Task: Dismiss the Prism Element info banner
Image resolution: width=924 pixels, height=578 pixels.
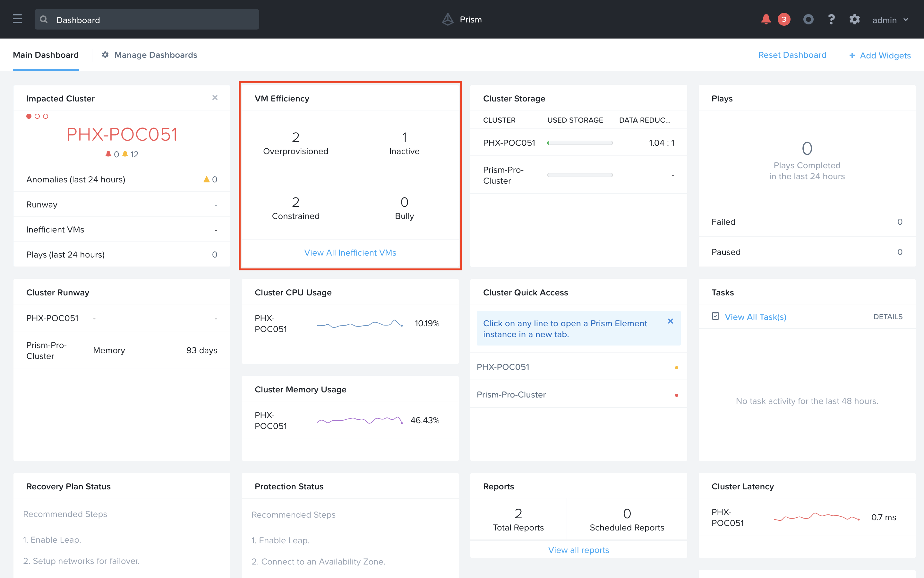Action: point(671,321)
